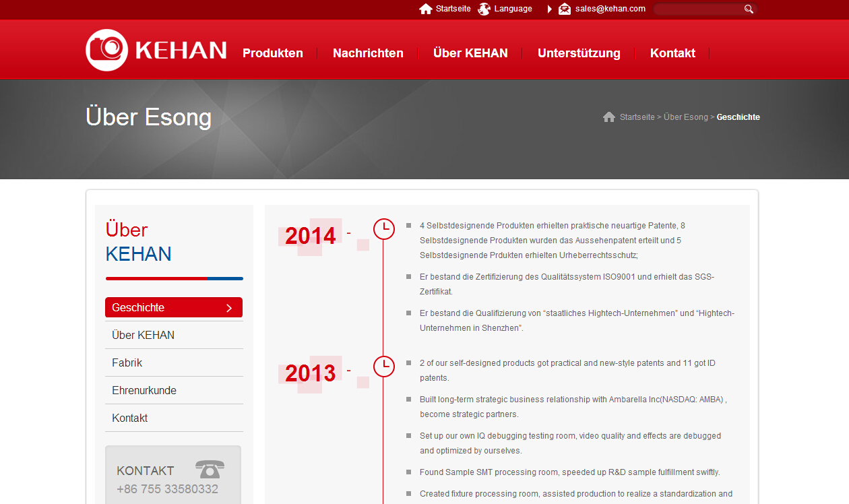Open the Startseite link in the top bar
The image size is (849, 504).
[453, 9]
